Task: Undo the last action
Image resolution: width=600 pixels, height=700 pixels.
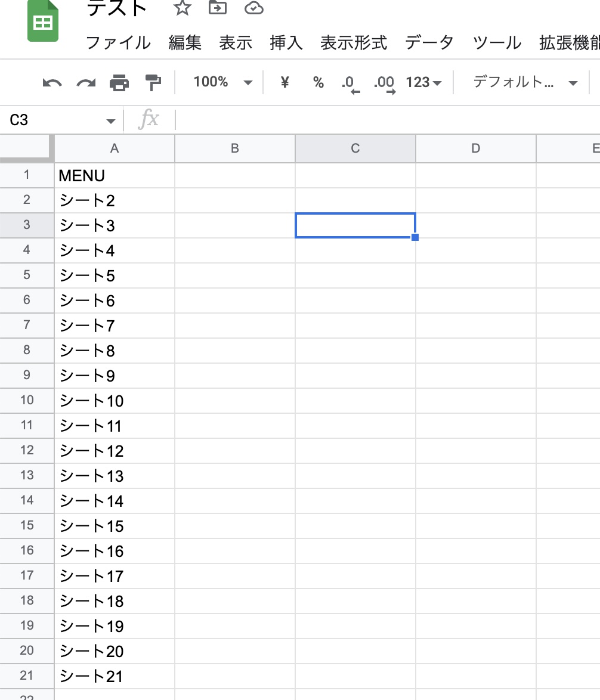Action: (52, 83)
